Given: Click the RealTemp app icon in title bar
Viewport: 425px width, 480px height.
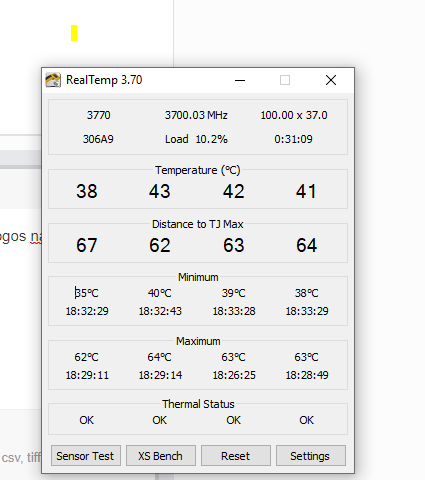Looking at the screenshot, I should (x=53, y=80).
